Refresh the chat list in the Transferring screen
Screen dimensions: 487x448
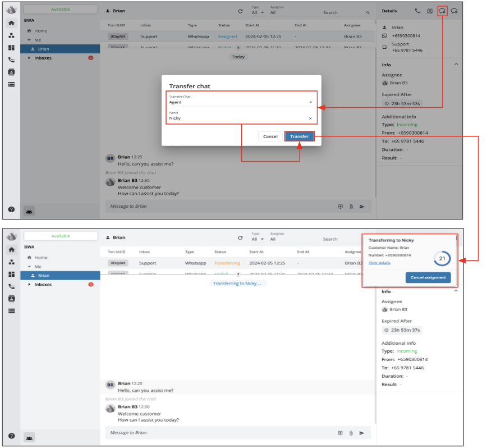(x=240, y=238)
